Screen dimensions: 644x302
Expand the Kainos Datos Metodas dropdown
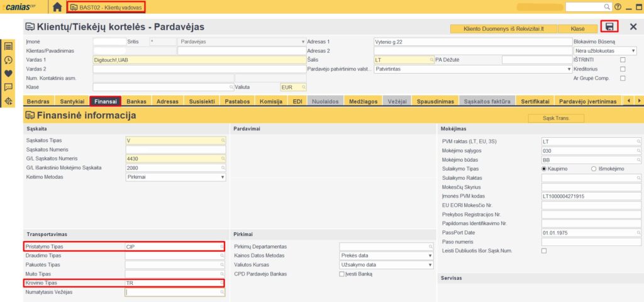coord(430,255)
